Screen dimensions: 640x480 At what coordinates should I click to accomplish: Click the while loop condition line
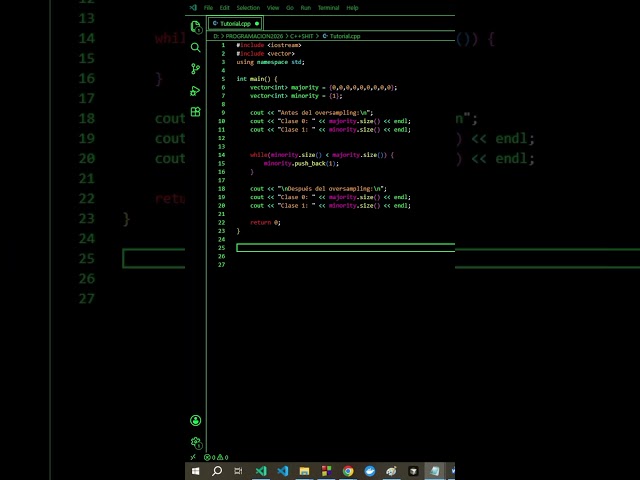click(x=322, y=155)
